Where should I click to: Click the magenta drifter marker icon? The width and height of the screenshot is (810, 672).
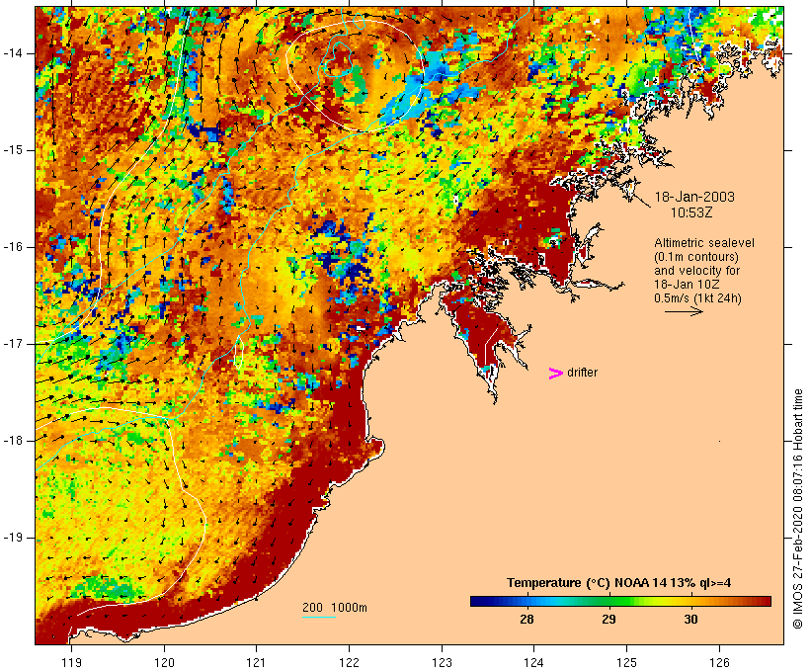(556, 374)
